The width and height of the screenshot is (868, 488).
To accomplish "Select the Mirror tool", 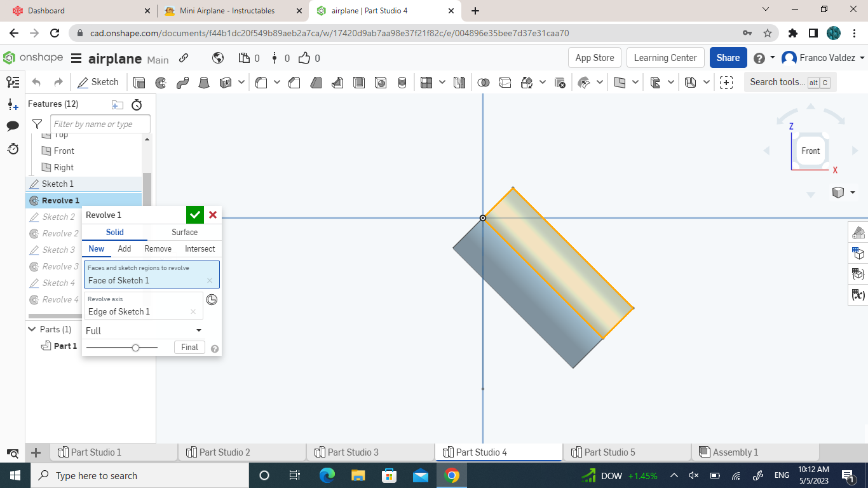I will pos(459,82).
